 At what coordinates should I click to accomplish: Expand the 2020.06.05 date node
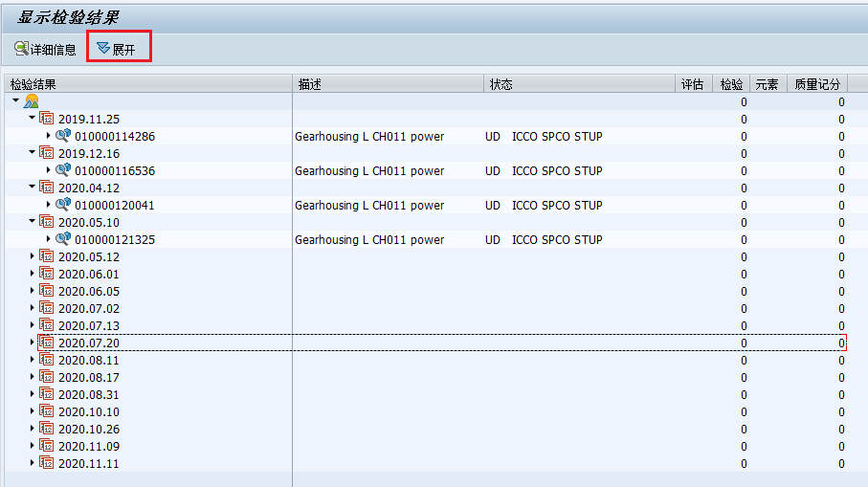point(33,291)
